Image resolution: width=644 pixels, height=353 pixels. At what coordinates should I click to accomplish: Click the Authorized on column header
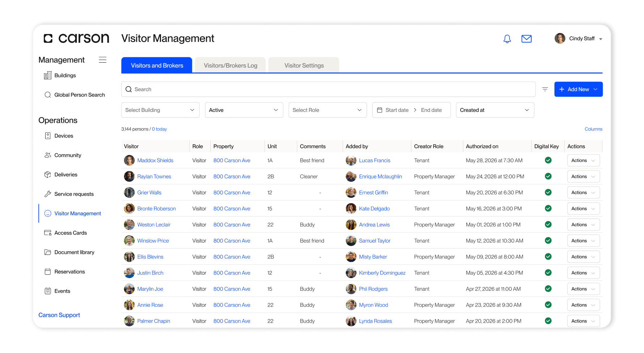[482, 146]
